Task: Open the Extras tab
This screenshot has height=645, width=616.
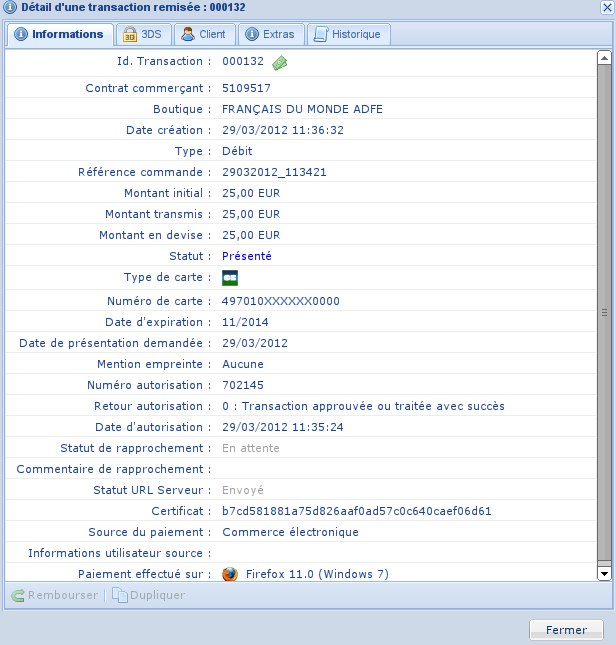Action: click(269, 34)
